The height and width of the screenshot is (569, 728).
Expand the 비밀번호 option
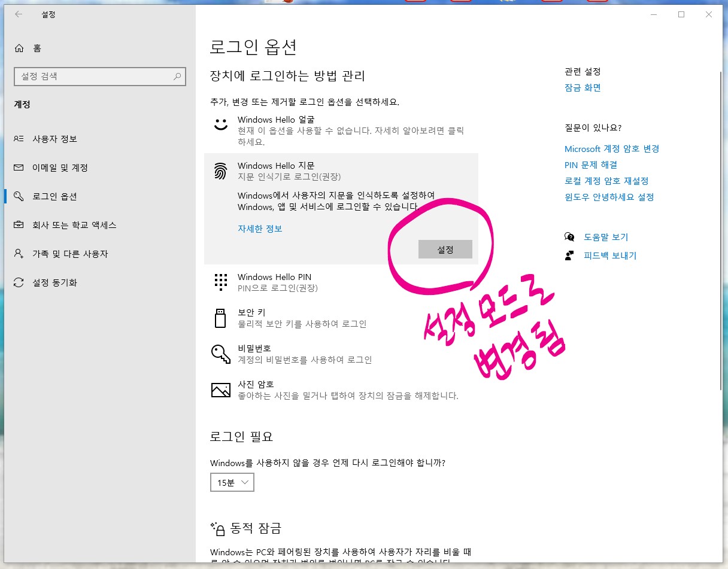click(341, 354)
